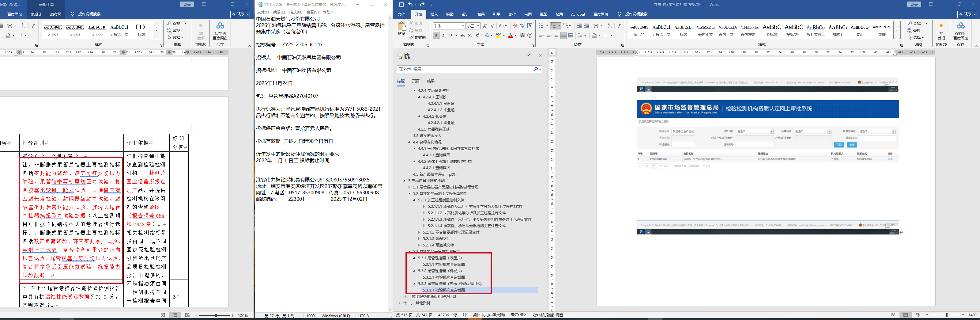Screen dimensions: 980x320
Task: Increase paragraph indent in the right Word window
Action: 586,26
